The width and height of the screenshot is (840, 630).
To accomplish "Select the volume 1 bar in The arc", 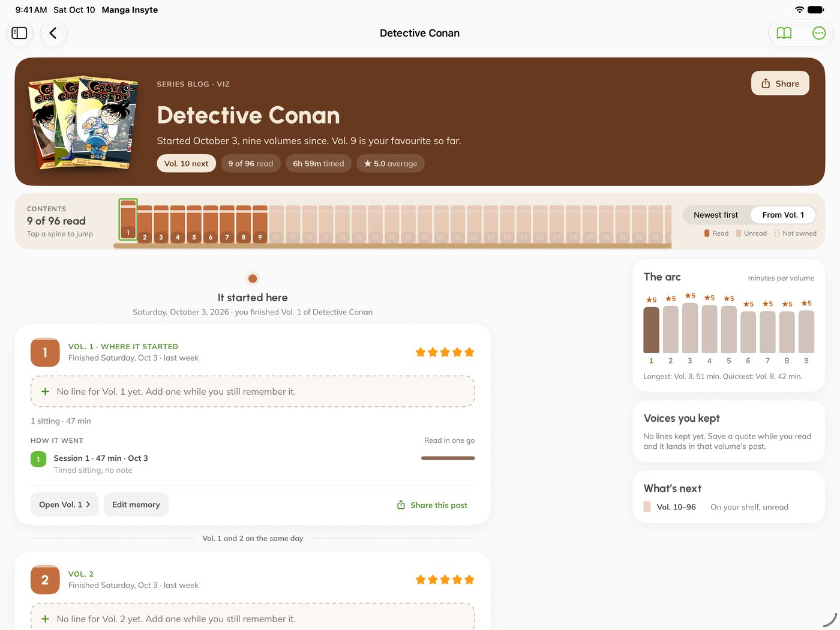I will click(x=651, y=329).
